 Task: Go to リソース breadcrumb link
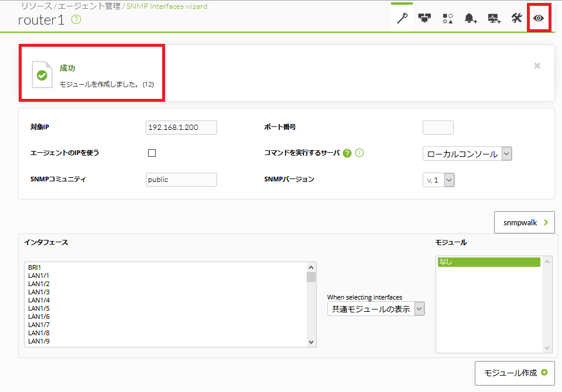tap(36, 6)
